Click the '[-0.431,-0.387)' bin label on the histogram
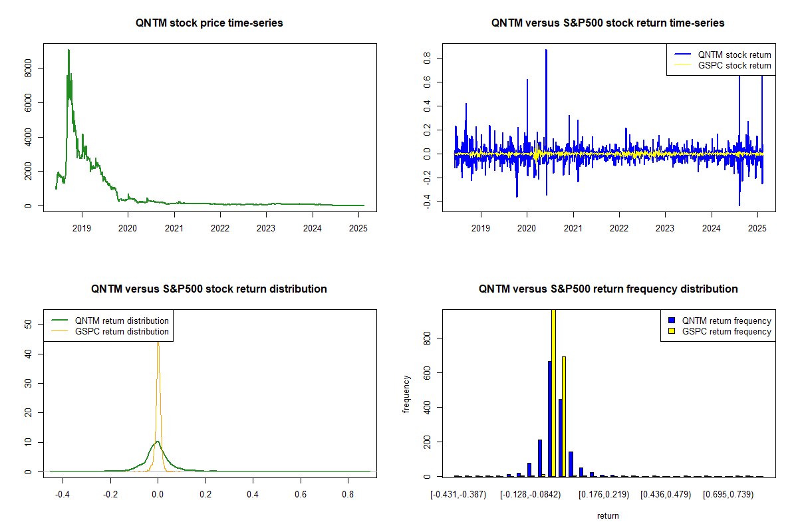The image size is (798, 532). [x=459, y=495]
